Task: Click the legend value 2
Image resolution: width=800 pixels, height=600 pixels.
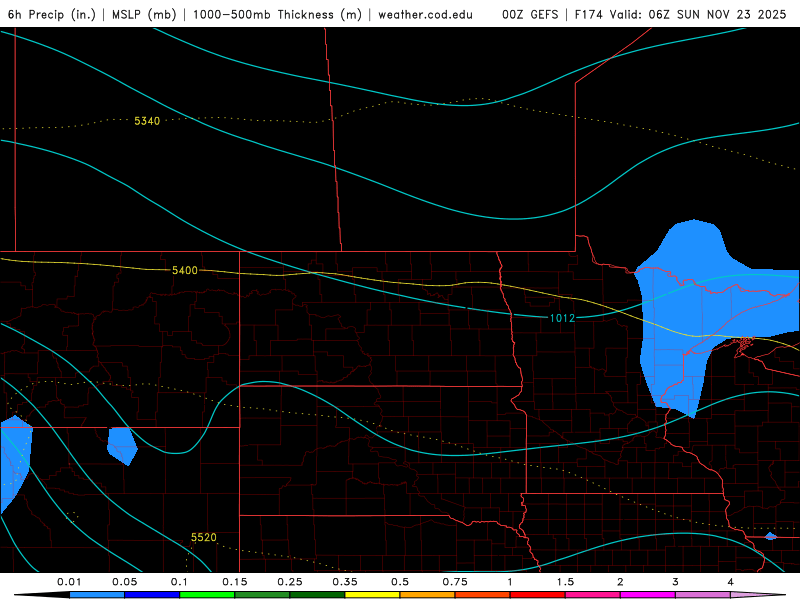Action: [620, 582]
